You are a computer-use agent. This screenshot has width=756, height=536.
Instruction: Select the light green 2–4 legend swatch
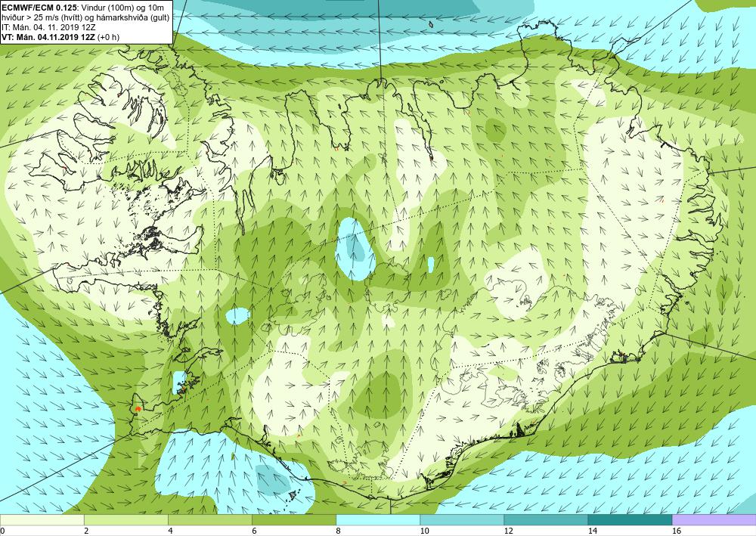(x=125, y=520)
